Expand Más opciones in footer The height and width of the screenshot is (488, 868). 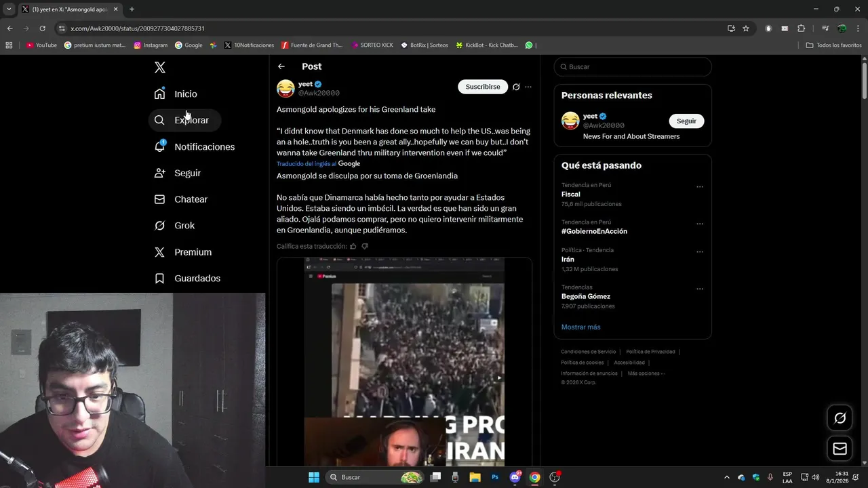pyautogui.click(x=646, y=373)
